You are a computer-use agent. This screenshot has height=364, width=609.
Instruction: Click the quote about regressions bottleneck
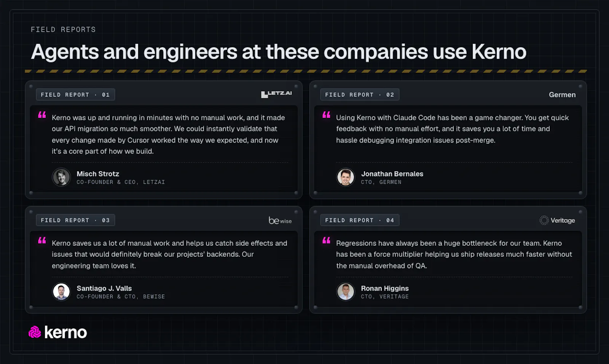[454, 254]
